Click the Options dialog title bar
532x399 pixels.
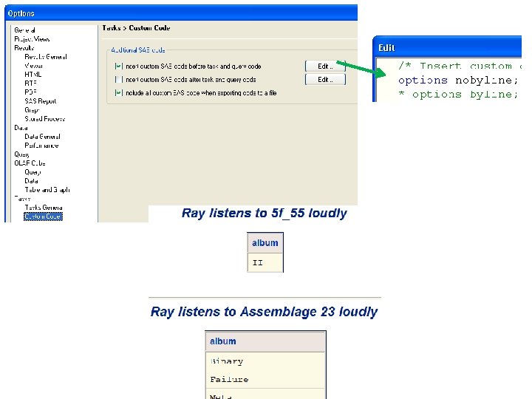click(181, 13)
